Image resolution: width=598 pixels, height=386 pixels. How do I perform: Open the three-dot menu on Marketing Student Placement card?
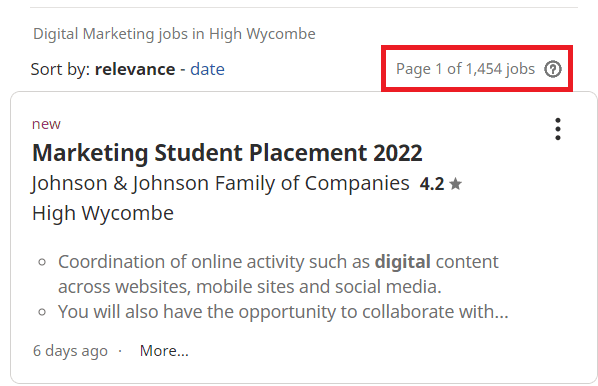coord(558,129)
